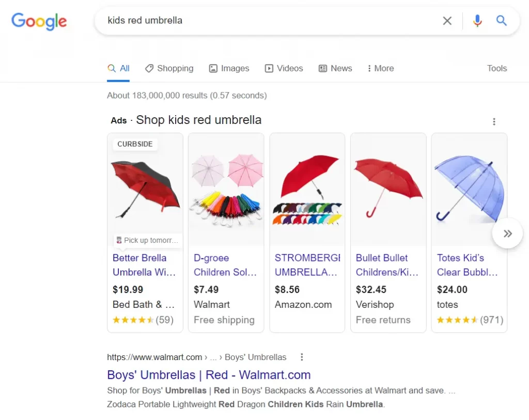Go to Google homepage via logo

tap(39, 21)
